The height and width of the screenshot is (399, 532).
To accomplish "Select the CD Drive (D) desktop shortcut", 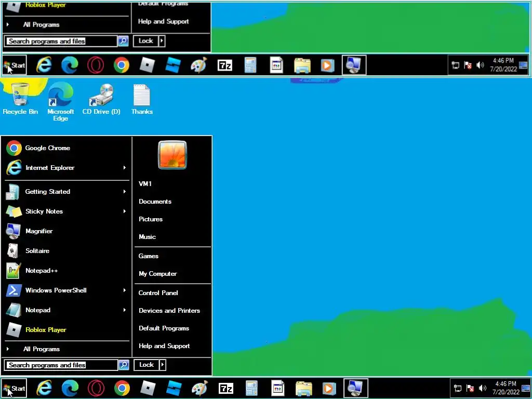I will tap(101, 99).
